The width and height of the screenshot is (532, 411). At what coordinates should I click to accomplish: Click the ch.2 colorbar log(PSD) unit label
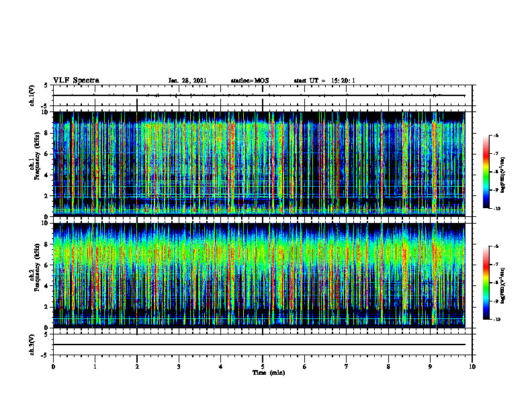tap(503, 285)
